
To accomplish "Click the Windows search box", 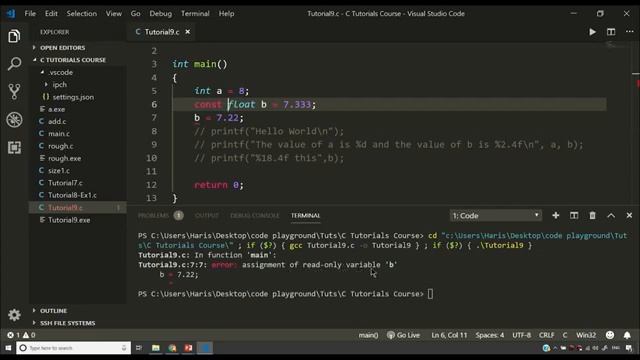I will click(x=73, y=348).
